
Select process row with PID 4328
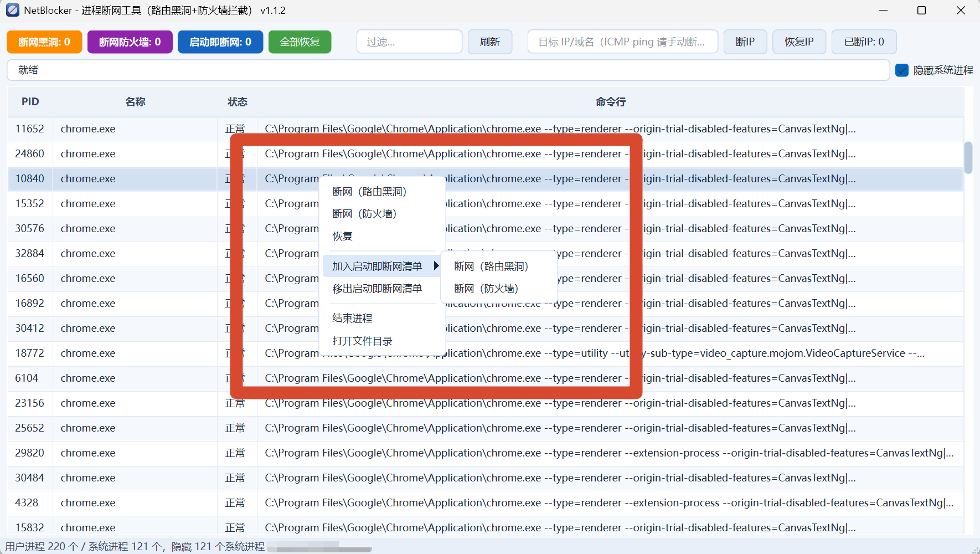pos(486,503)
